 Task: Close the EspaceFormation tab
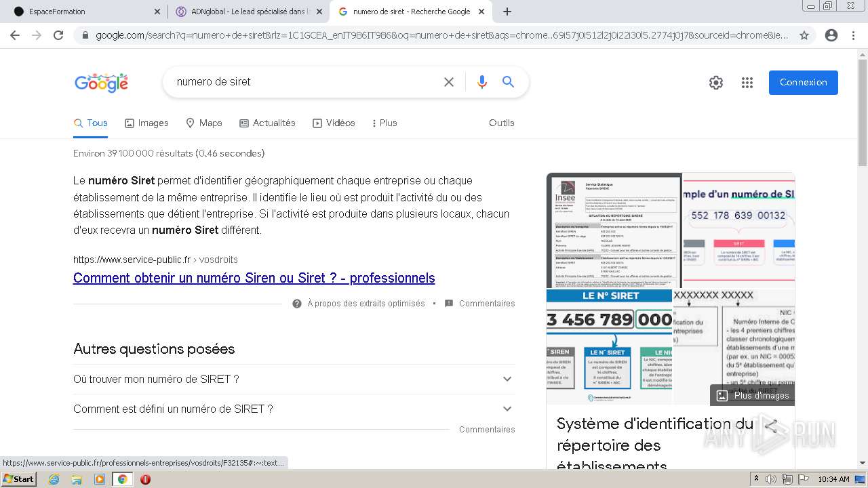click(157, 12)
